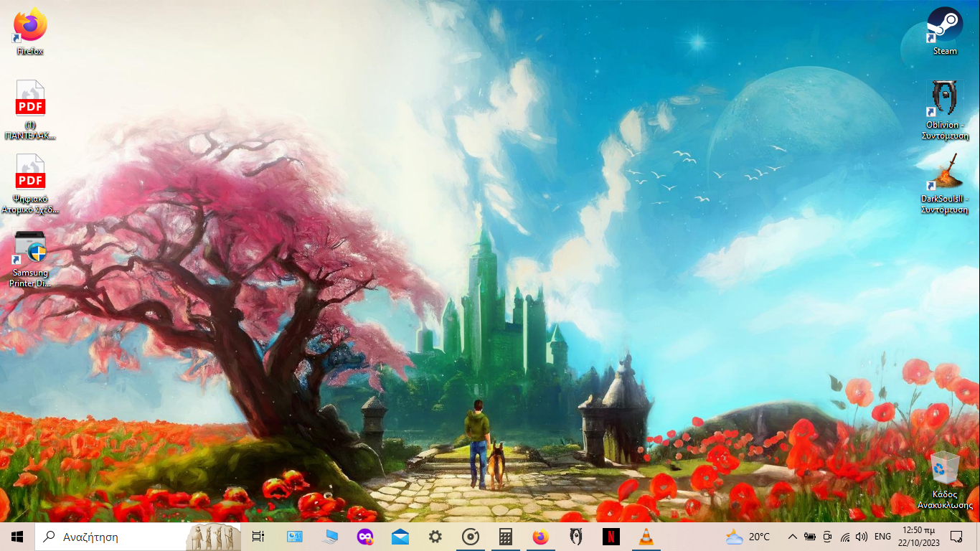Open the Windows Start menu
The height and width of the screenshot is (551, 980).
point(17,537)
